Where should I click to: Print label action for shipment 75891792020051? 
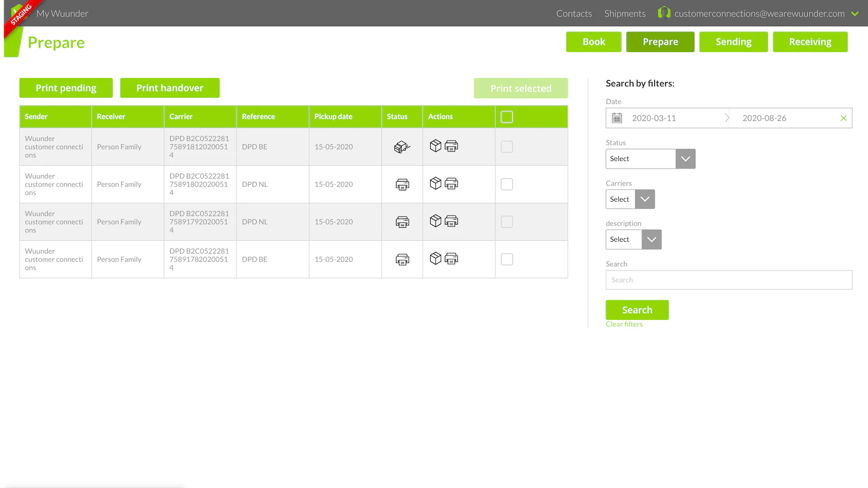click(x=451, y=221)
